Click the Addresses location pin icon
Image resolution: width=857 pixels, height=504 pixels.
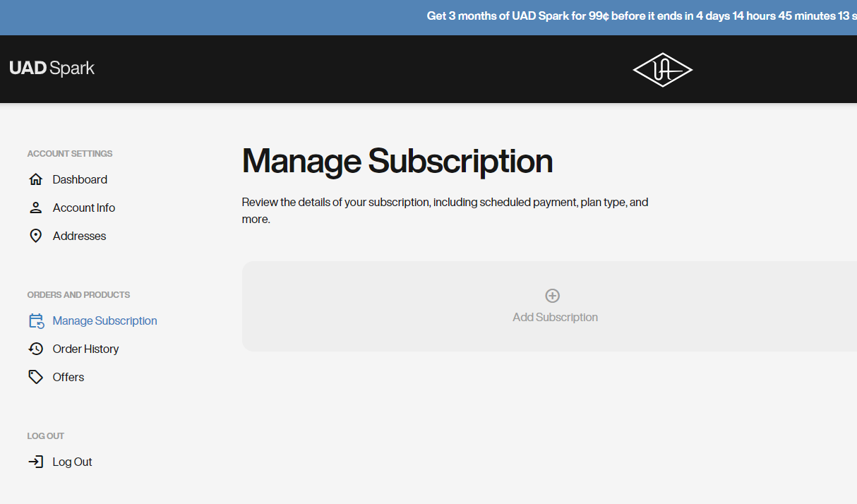coord(35,236)
